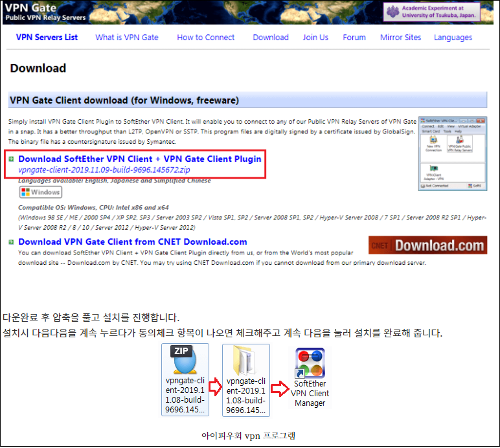Select the extracted vpngate-client folder icon
The width and height of the screenshot is (500, 448).
point(246,380)
